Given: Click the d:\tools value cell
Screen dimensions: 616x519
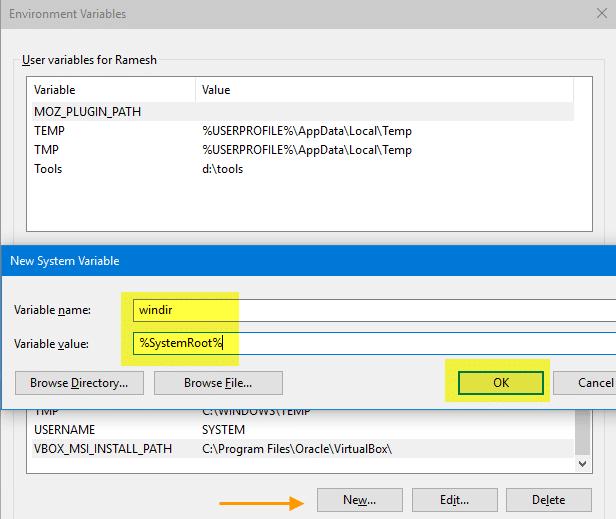Looking at the screenshot, I should (222, 169).
